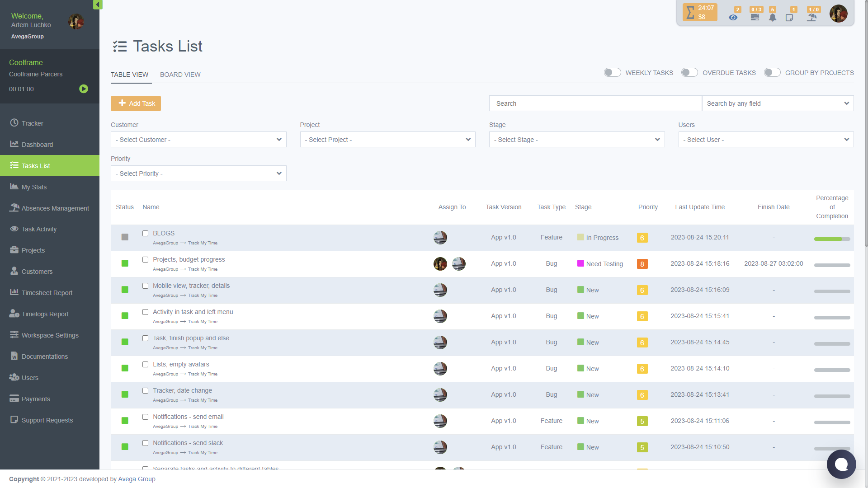Open the Tracker clock icon in sidebar
Viewport: 868px width, 488px height.
coord(14,123)
